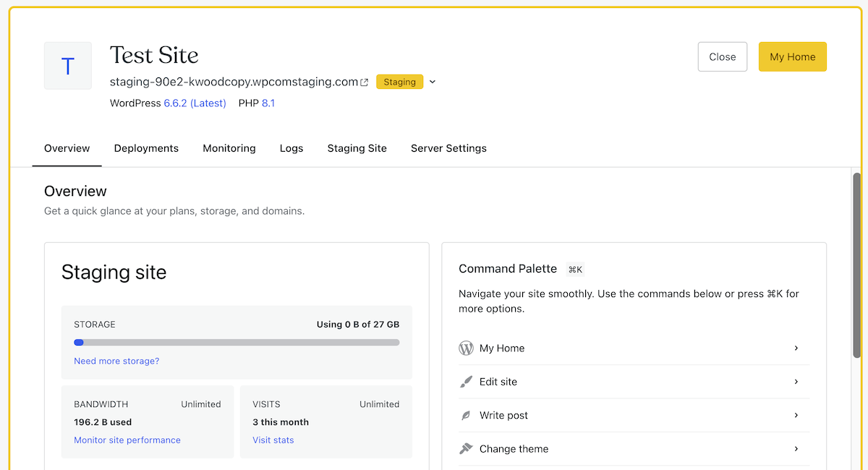Click the Visit stats link
Viewport: 868px width, 470px height.
click(x=273, y=440)
